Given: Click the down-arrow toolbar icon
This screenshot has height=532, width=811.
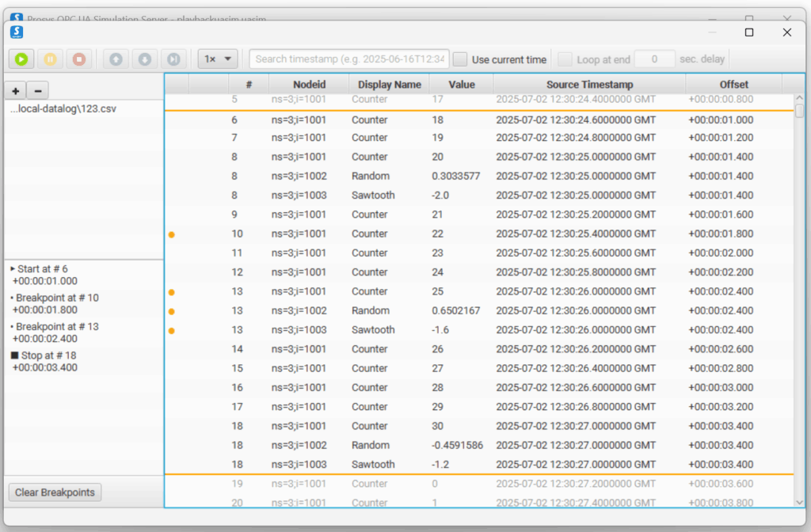Looking at the screenshot, I should point(144,59).
